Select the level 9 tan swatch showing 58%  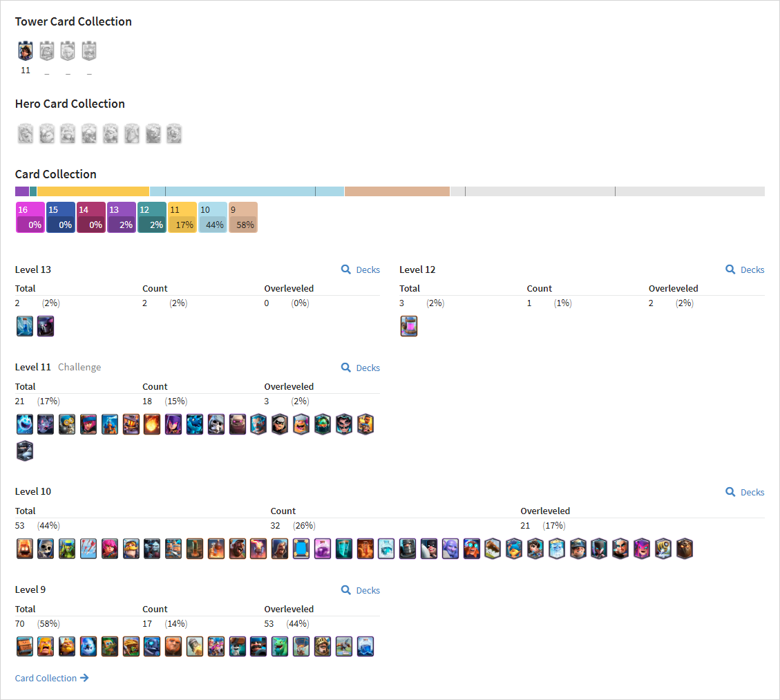point(242,218)
